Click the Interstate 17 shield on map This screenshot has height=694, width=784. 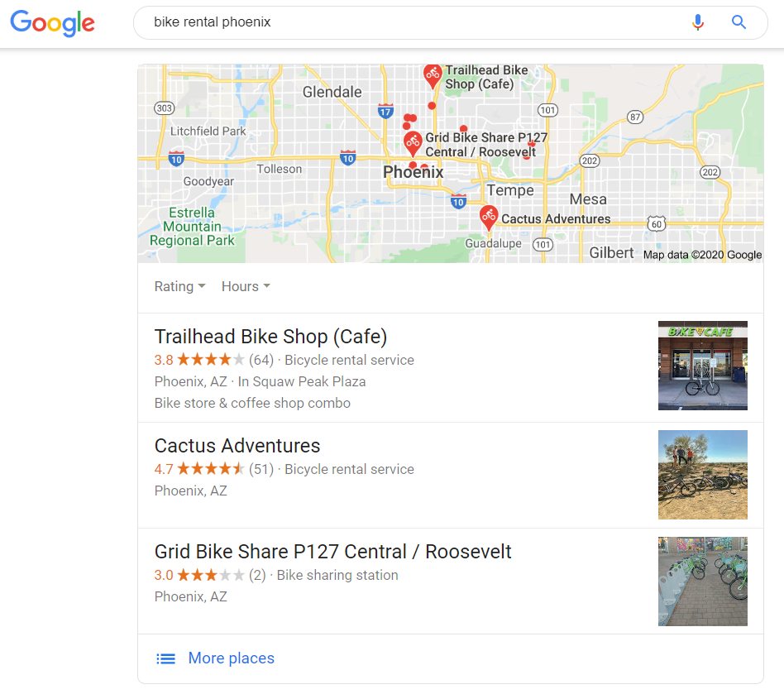pyautogui.click(x=385, y=111)
